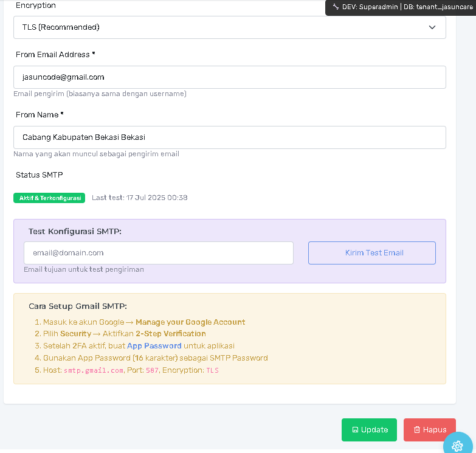Open the TLS (Recommended) select box
The height and width of the screenshot is (453, 476).
coord(229,27)
